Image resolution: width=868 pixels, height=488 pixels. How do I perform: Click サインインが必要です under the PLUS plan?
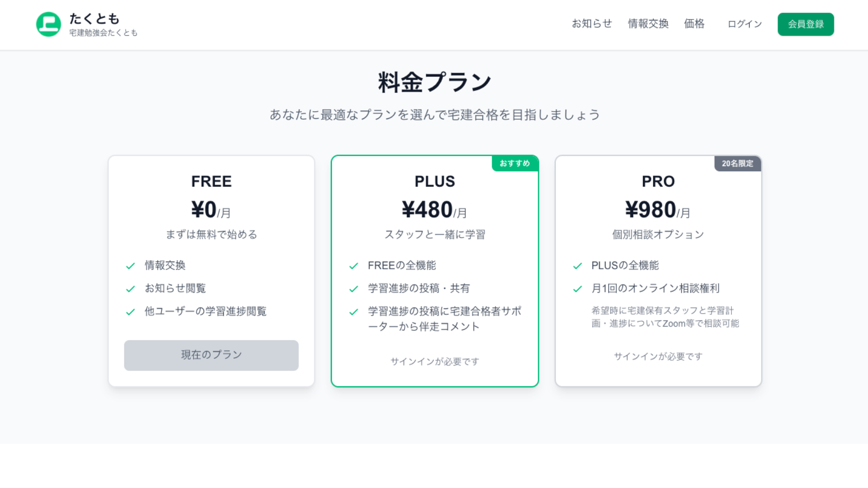click(x=434, y=361)
